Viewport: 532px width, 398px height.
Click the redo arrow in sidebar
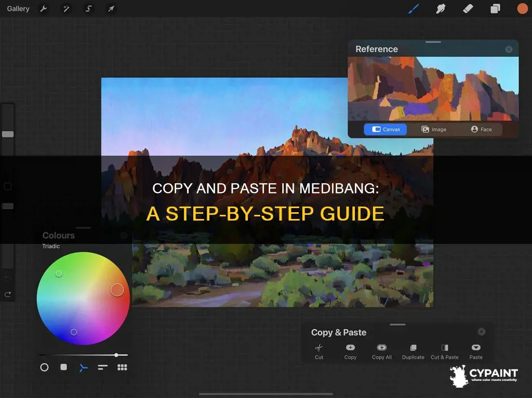pyautogui.click(x=7, y=294)
